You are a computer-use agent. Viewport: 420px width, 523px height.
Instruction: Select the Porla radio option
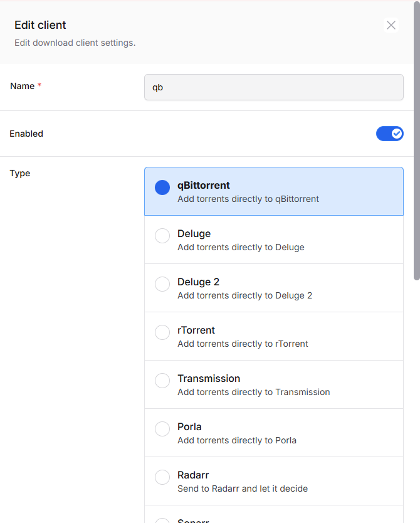pyautogui.click(x=162, y=429)
